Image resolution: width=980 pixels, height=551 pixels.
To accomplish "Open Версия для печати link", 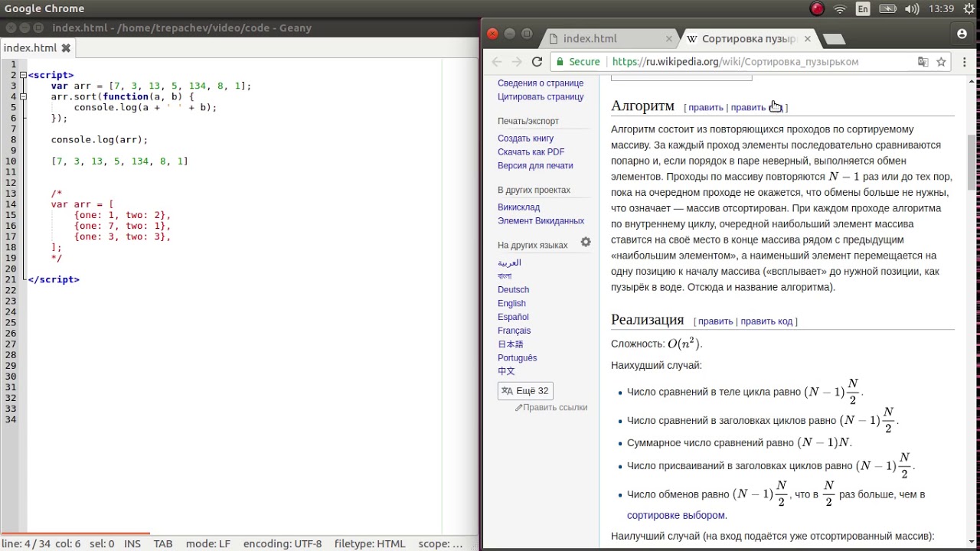I will [535, 166].
